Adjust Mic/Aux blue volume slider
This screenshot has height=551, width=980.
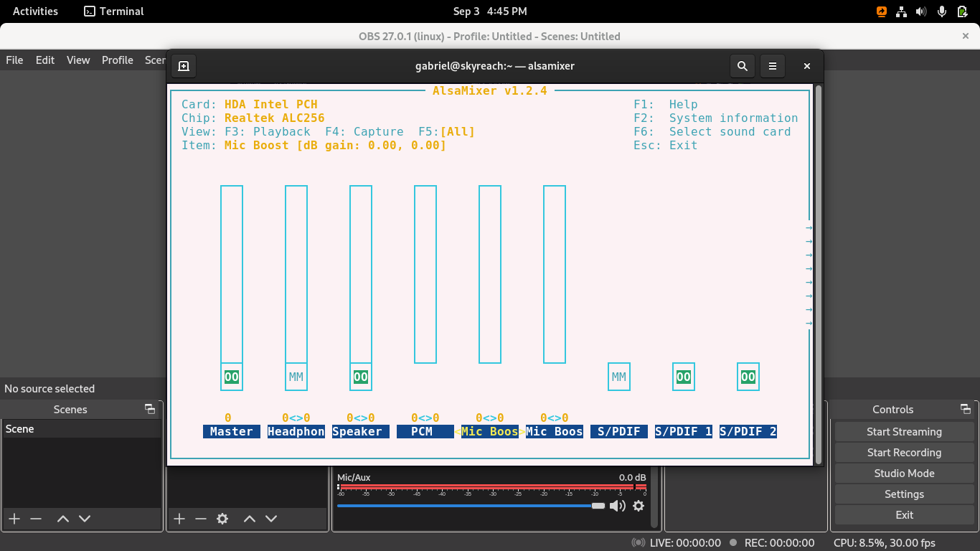pyautogui.click(x=471, y=506)
